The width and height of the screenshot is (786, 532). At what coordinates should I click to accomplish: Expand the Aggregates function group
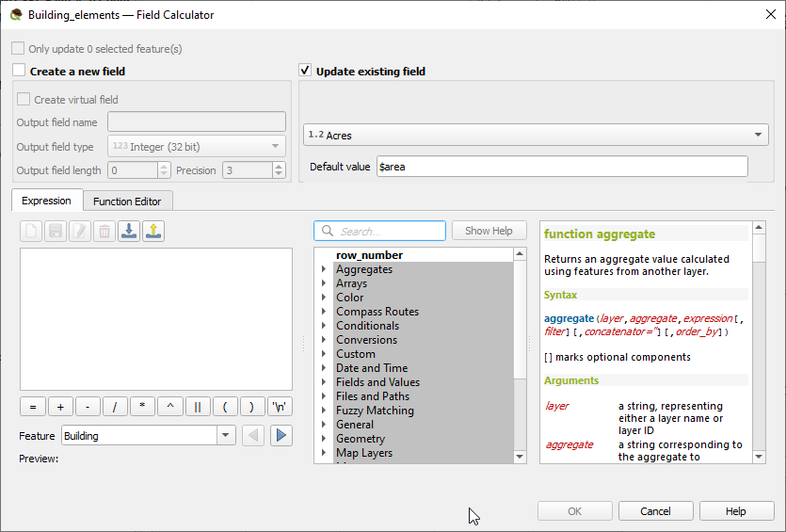click(324, 269)
